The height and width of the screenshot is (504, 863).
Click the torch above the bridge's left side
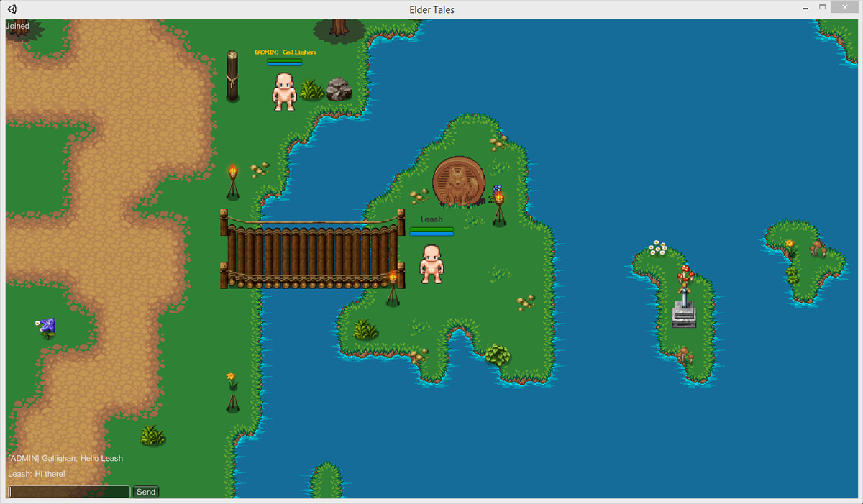coord(233,183)
